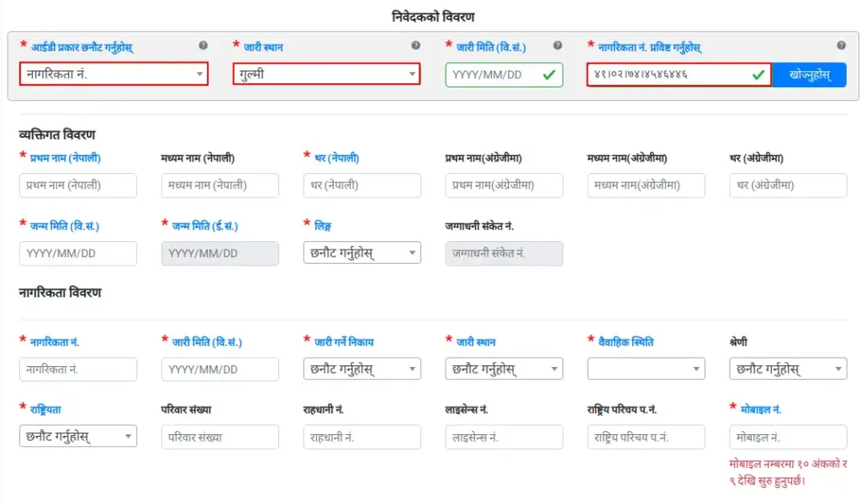Click the प्रथम नाम (नेपाली) text field
861x504 pixels.
77,185
